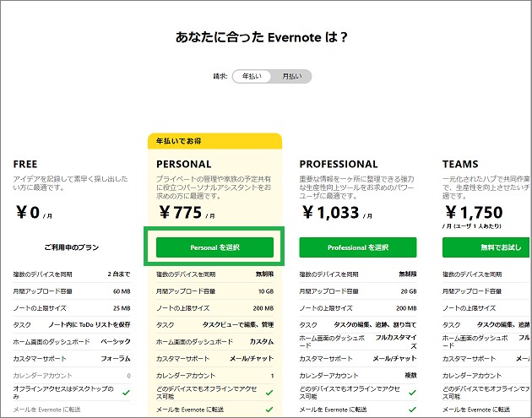Click the ベーシック dashboard value in FREE

point(116,342)
